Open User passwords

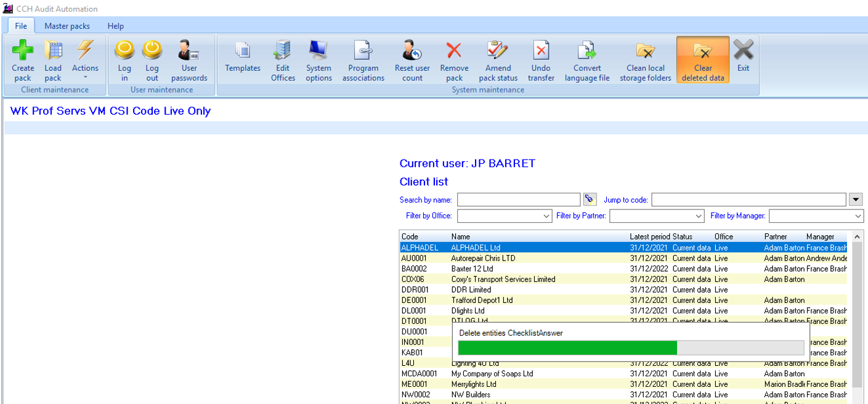pos(189,60)
